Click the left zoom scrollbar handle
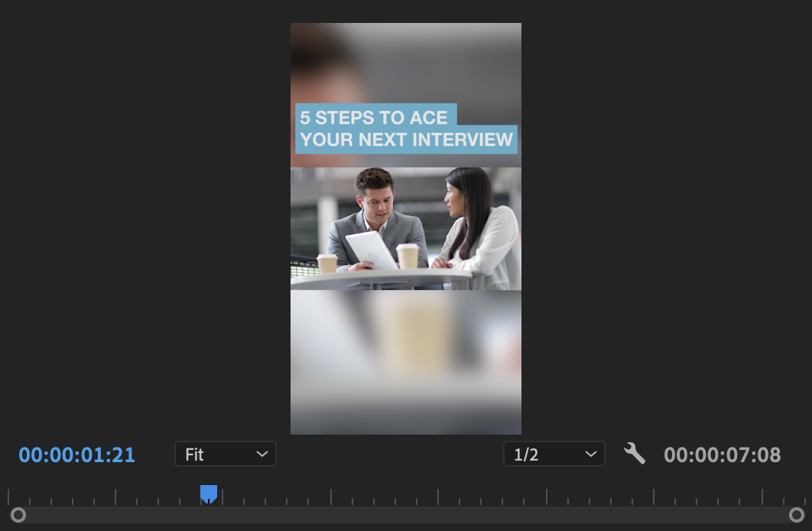Screen dimensions: 812x531 [18, 515]
